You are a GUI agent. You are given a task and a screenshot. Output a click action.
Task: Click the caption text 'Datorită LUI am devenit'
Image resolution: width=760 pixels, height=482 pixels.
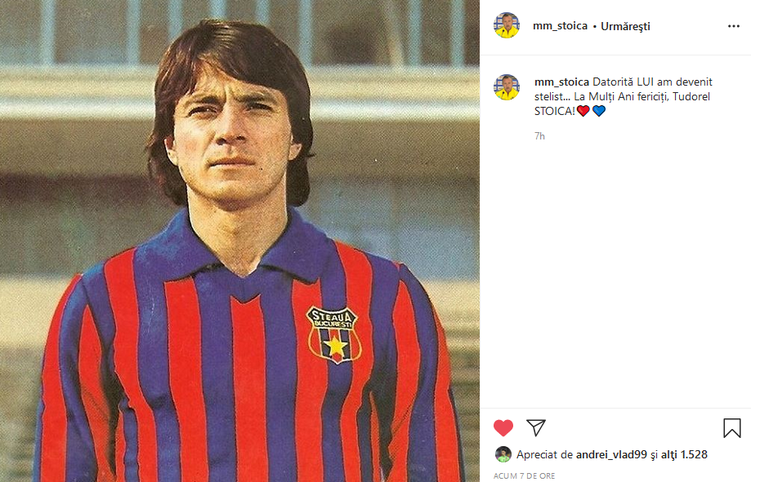[656, 81]
